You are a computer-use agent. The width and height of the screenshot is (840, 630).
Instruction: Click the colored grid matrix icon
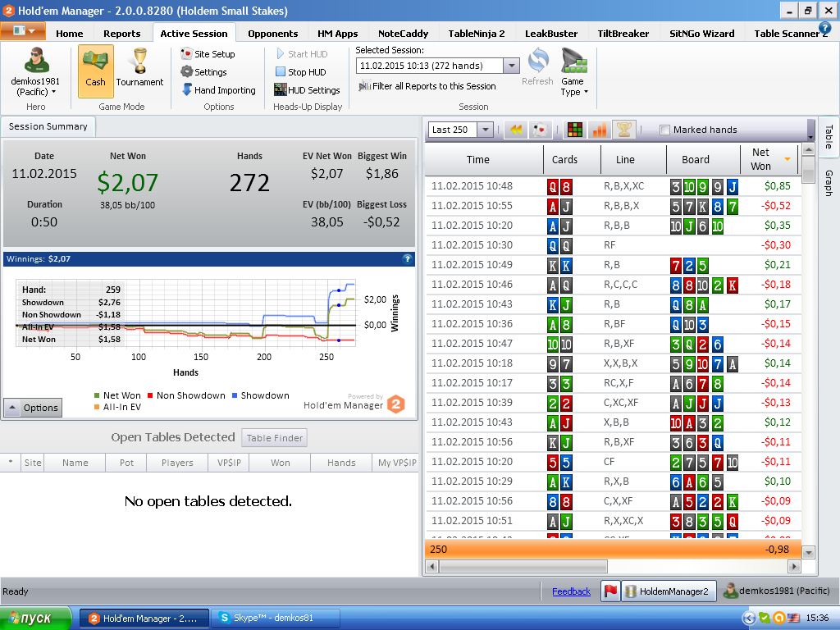click(575, 130)
